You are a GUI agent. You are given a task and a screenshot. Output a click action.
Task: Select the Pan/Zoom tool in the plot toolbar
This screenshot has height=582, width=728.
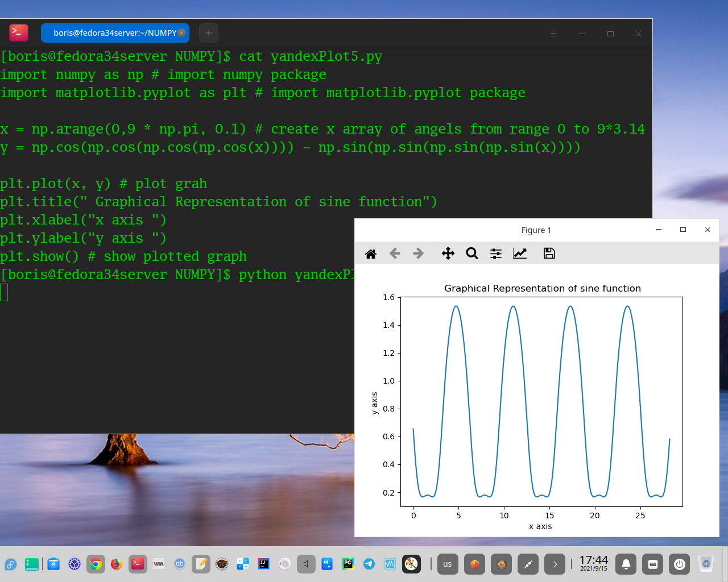(448, 253)
